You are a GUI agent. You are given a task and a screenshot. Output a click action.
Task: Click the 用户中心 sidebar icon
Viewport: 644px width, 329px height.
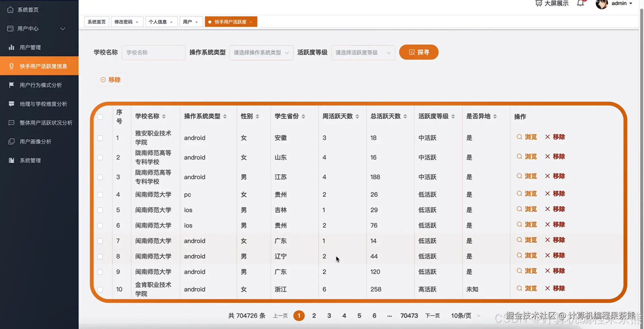coord(10,29)
